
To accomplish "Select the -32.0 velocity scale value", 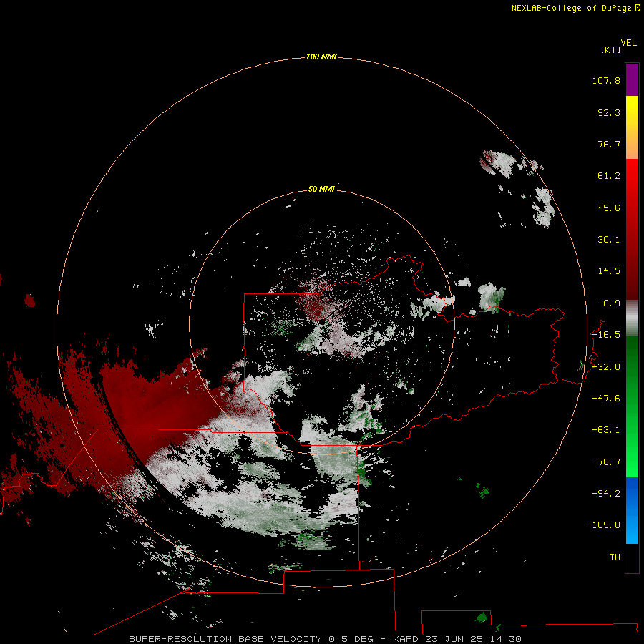I will coord(606,367).
